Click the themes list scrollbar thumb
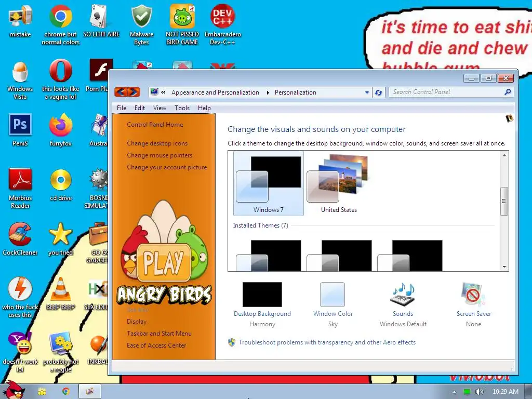The image size is (532, 399). click(504, 201)
